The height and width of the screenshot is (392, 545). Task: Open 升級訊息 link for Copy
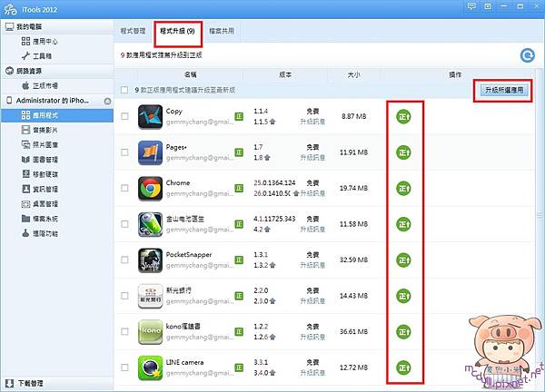pos(312,122)
